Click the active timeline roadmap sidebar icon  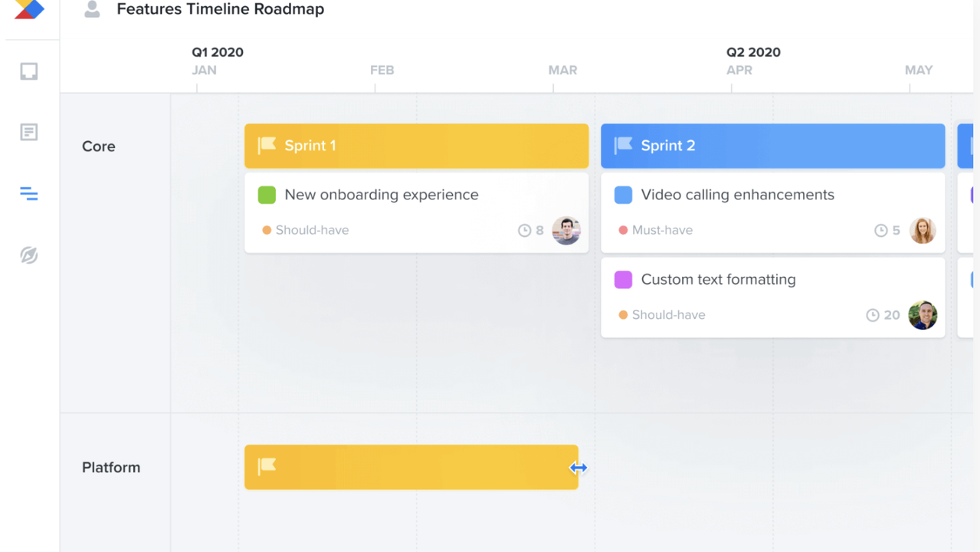click(28, 194)
